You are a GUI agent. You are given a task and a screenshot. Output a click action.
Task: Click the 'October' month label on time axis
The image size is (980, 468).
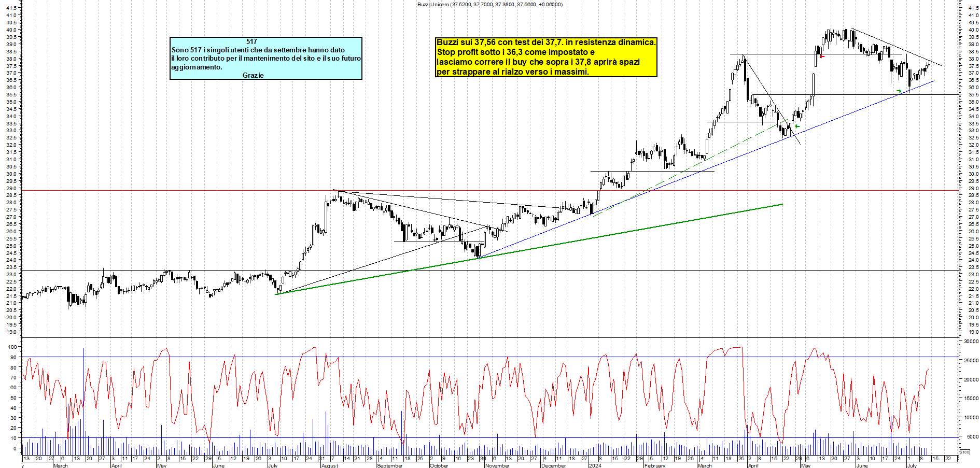click(439, 465)
